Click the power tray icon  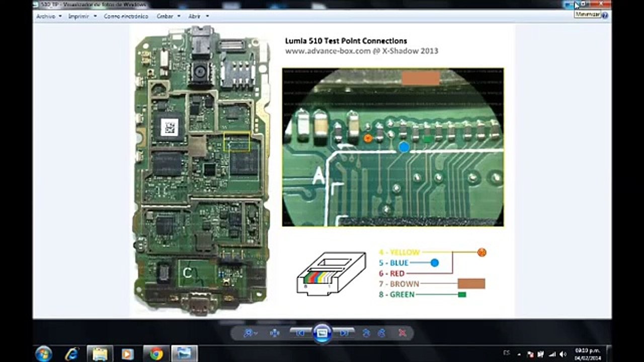pyautogui.click(x=541, y=354)
